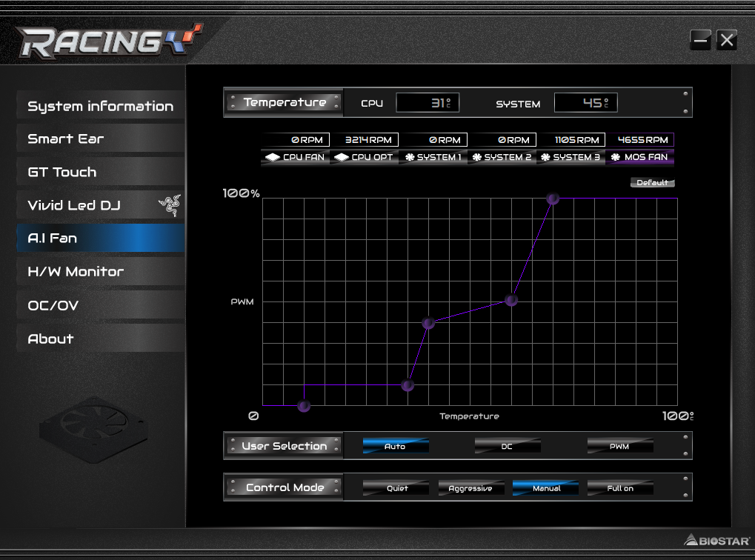Click the Temperature axis label under the graph
Viewport: 755px width, 560px height.
pos(470,416)
